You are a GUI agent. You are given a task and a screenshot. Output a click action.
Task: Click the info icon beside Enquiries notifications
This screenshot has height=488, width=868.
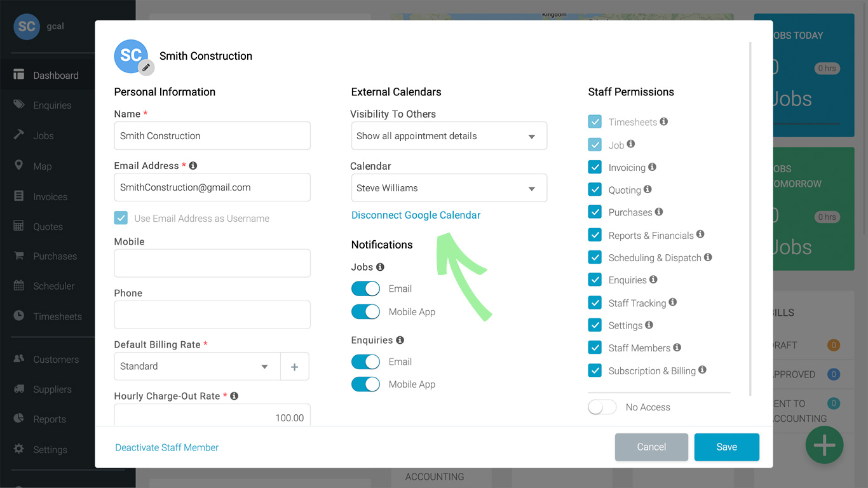pyautogui.click(x=400, y=340)
